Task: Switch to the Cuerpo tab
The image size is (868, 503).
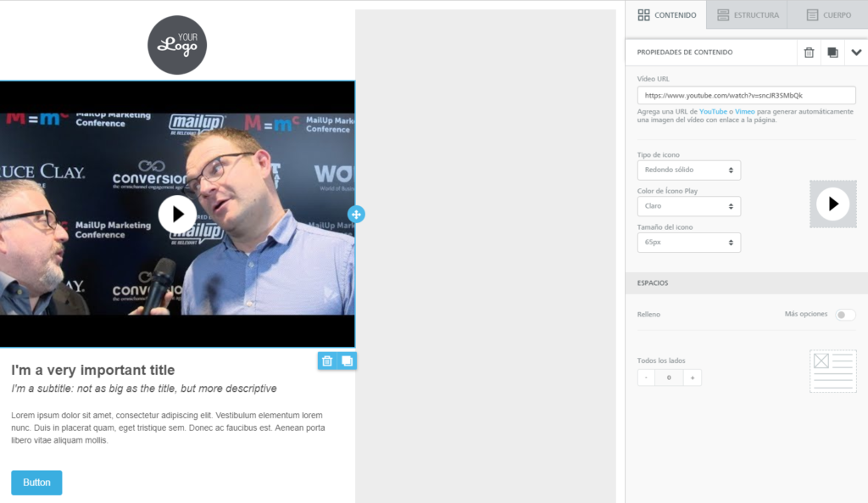Action: click(x=828, y=15)
